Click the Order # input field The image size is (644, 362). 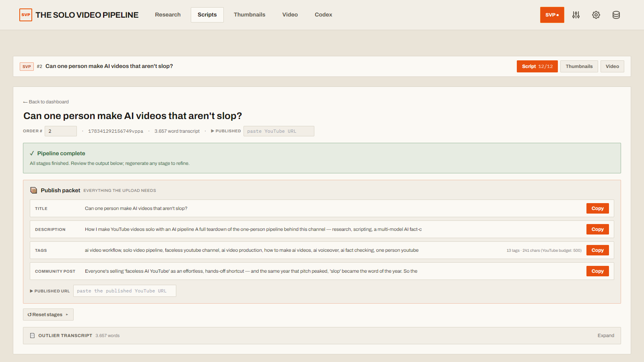point(61,131)
